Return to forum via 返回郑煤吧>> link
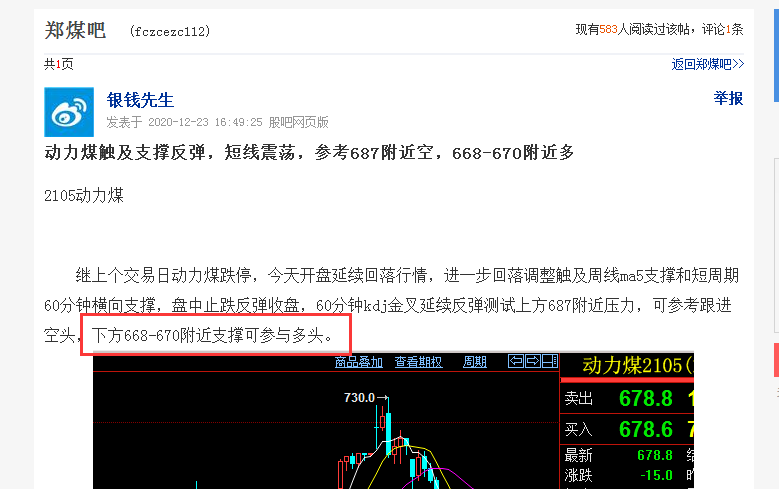The width and height of the screenshot is (779, 489). tap(707, 64)
